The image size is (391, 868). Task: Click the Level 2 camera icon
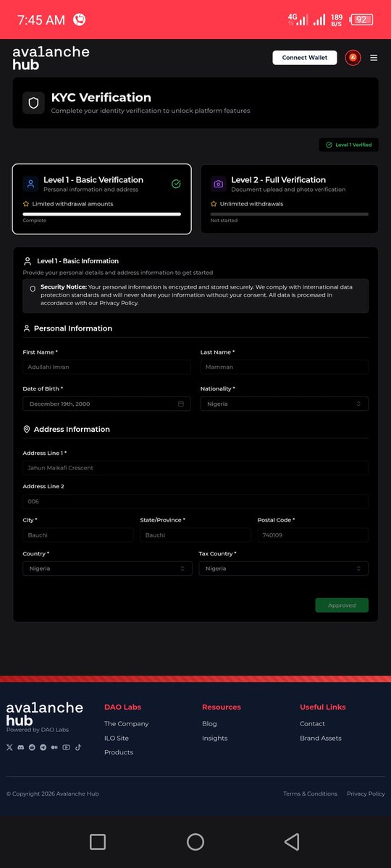[218, 184]
